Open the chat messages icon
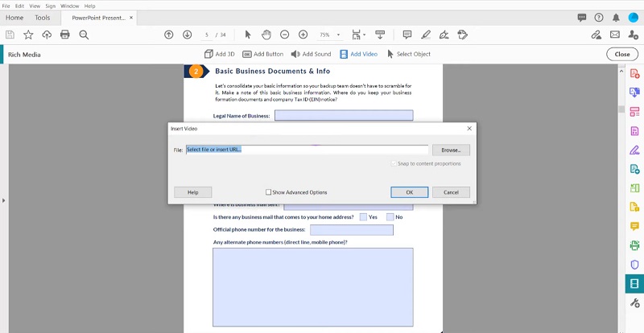Viewport: 644px width, 333px height. tap(581, 18)
